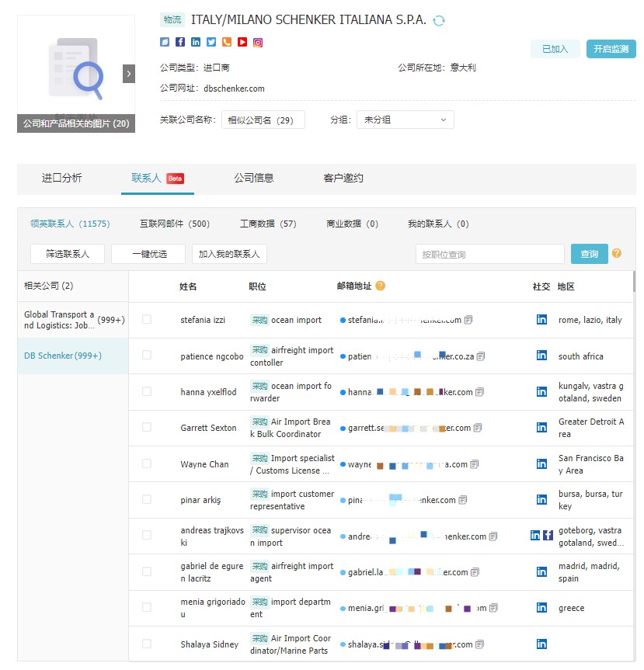
Task: Click the help icon beside 邮箱地址 header
Action: point(380,286)
